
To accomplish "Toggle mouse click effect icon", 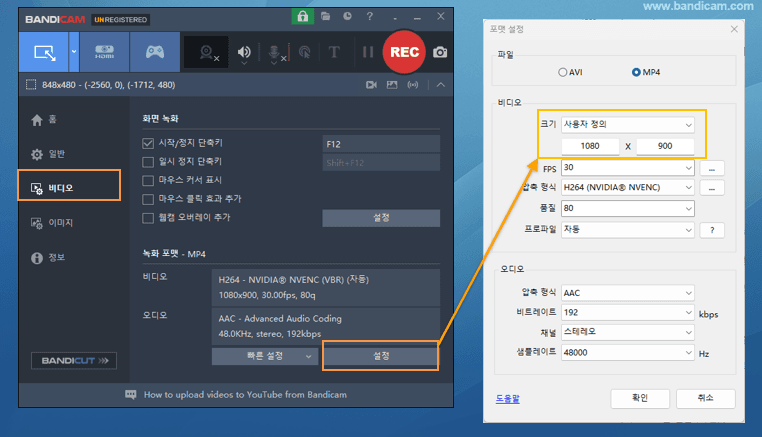I will point(305,52).
